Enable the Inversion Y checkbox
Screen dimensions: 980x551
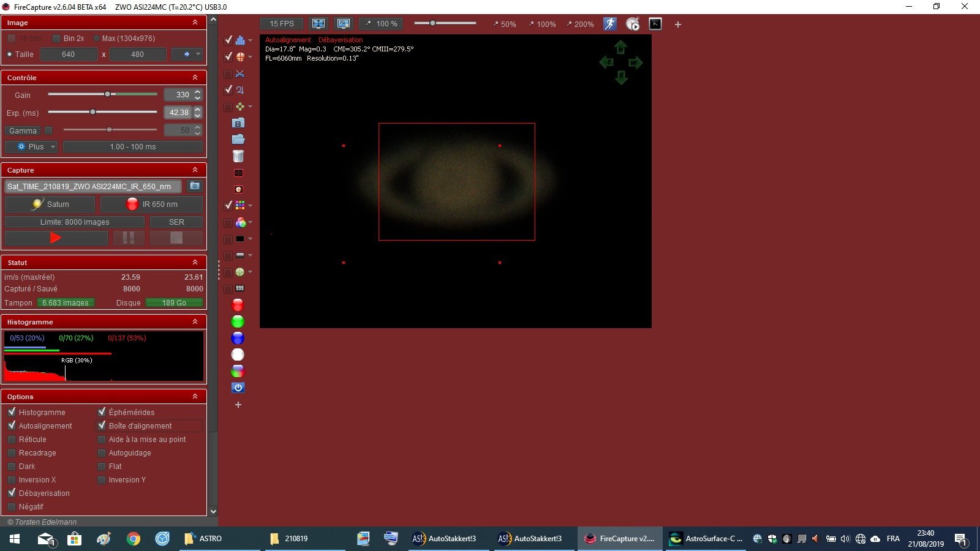tap(102, 479)
